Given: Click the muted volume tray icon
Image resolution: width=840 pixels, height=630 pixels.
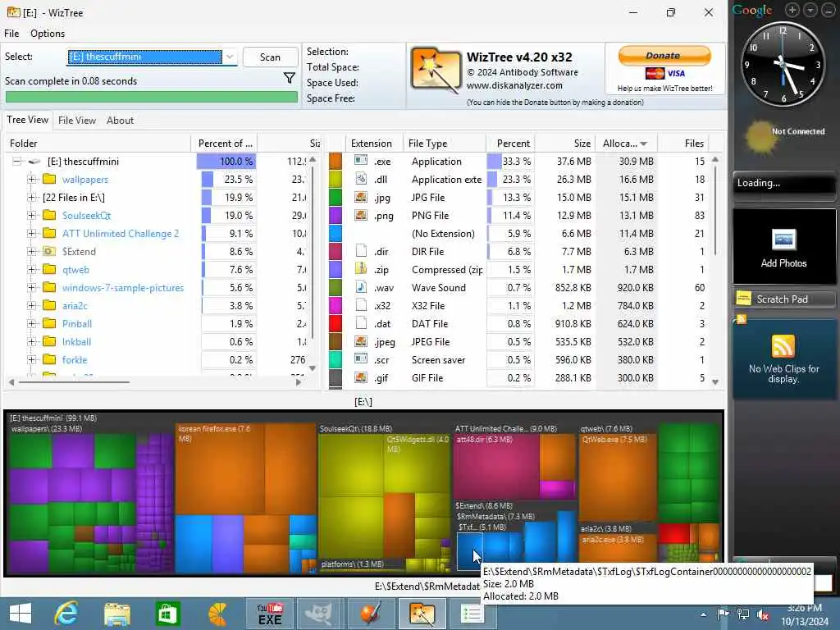Looking at the screenshot, I should coord(763,614).
